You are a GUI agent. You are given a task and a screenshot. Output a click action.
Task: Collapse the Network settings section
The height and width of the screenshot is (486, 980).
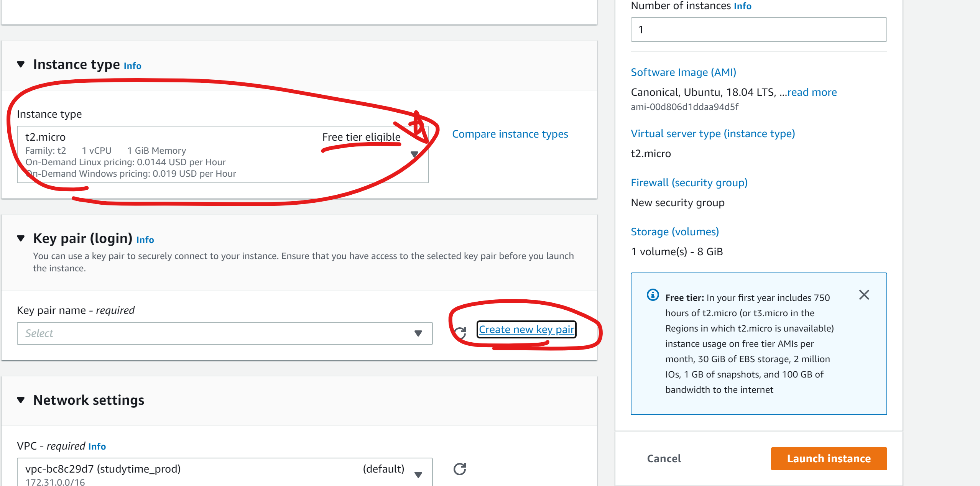pyautogui.click(x=21, y=400)
